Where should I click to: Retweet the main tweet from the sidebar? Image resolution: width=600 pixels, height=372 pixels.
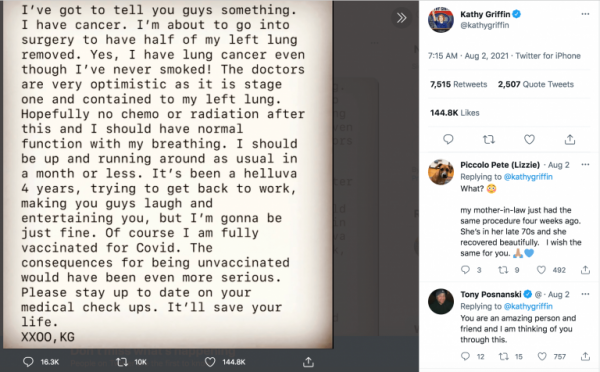pos(489,139)
